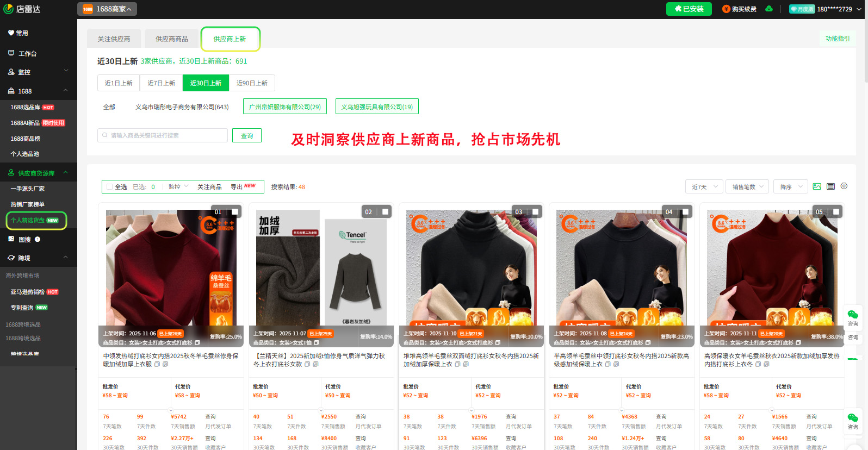Screen dimensions: 868x450
Task: Open the 降序 sort order dropdown
Action: point(791,187)
